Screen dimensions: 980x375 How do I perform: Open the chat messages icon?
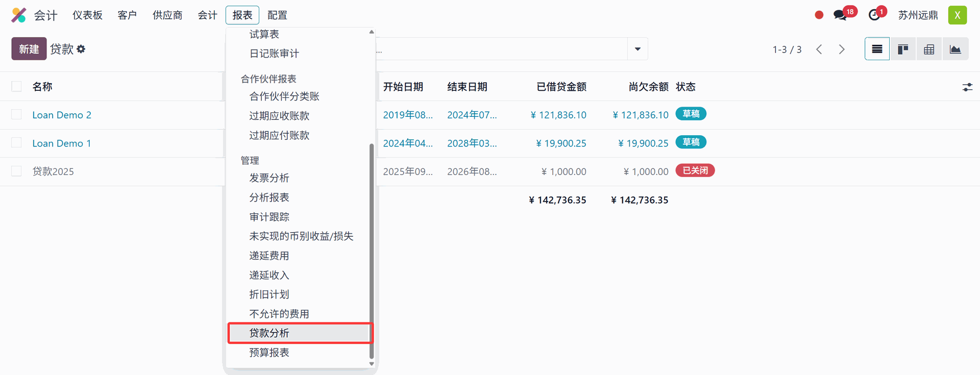click(x=840, y=15)
